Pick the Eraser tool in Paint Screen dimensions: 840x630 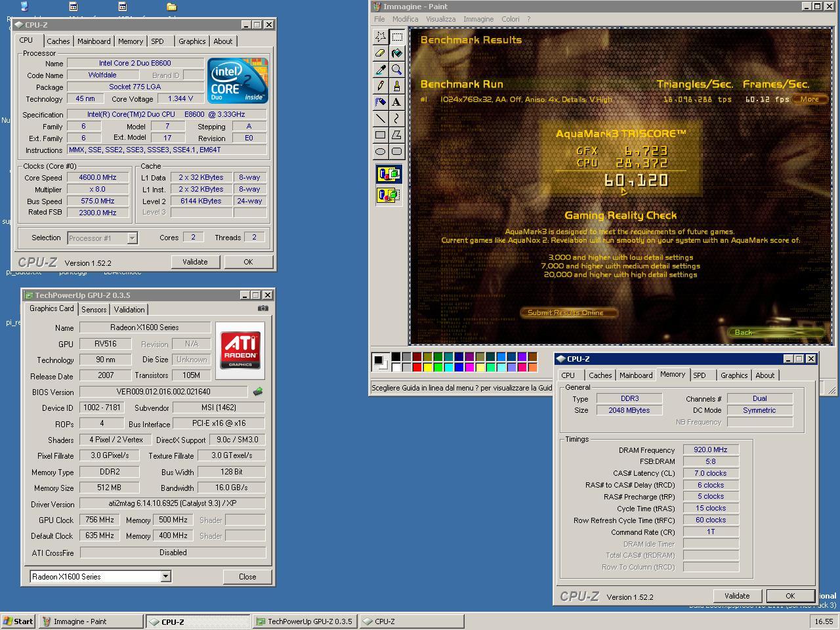tap(381, 53)
